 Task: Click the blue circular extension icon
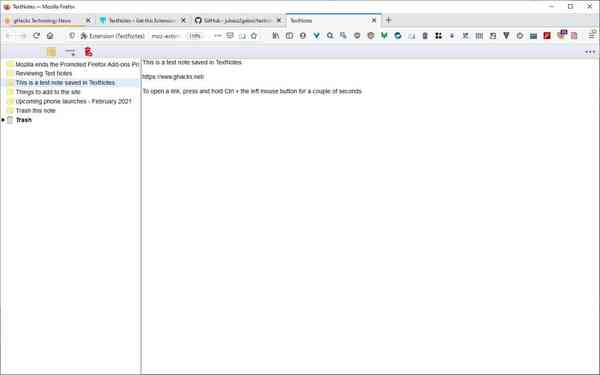pyautogui.click(x=398, y=36)
